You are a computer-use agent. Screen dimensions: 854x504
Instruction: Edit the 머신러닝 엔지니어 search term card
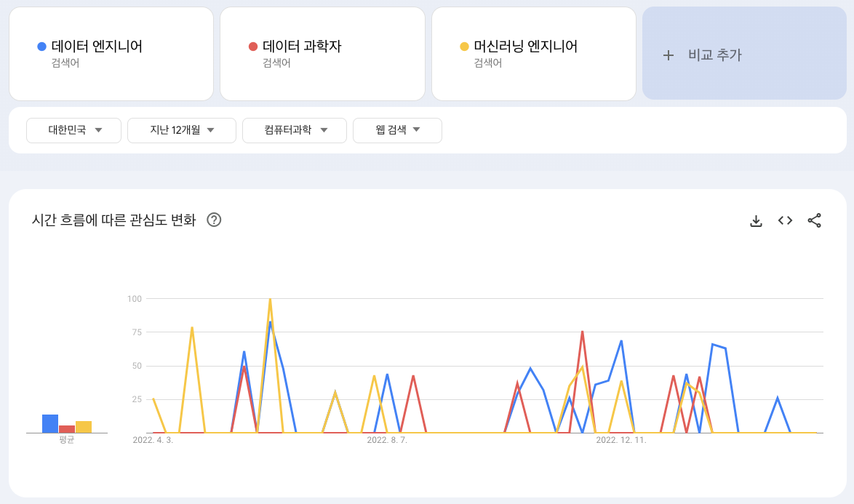click(x=534, y=54)
